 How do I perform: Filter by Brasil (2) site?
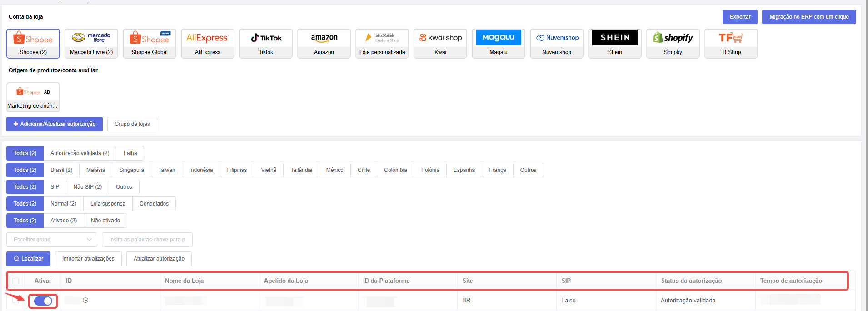[x=61, y=170]
